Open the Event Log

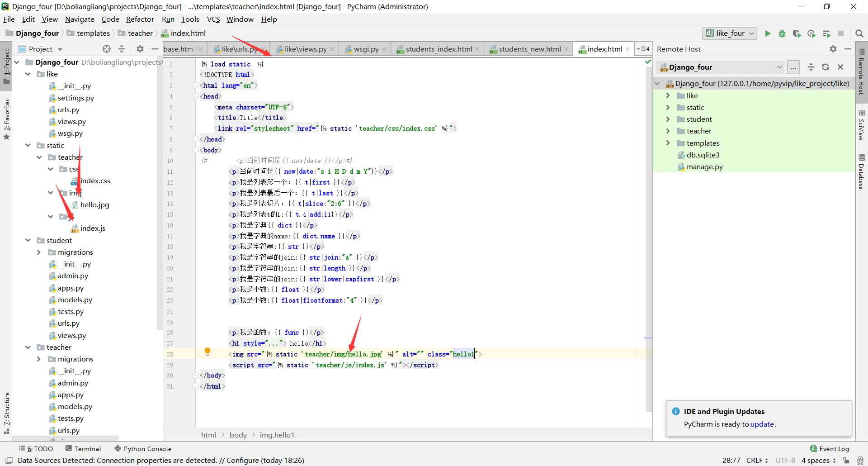click(x=829, y=448)
